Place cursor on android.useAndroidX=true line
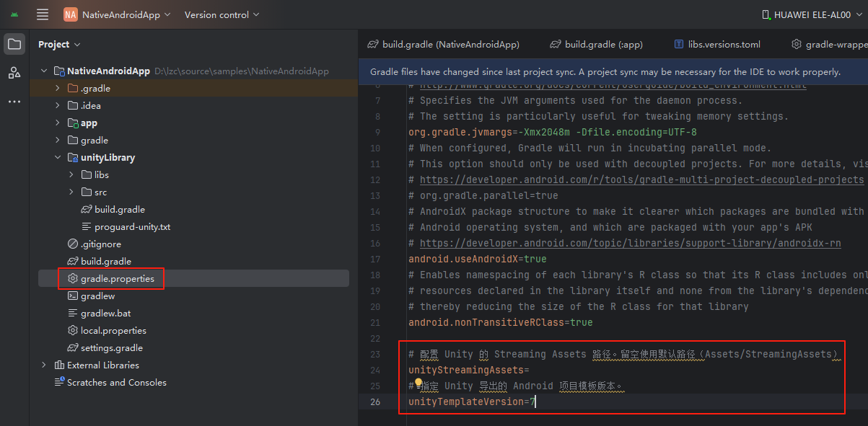Screen dimensions: 868x426 [x=478, y=259]
